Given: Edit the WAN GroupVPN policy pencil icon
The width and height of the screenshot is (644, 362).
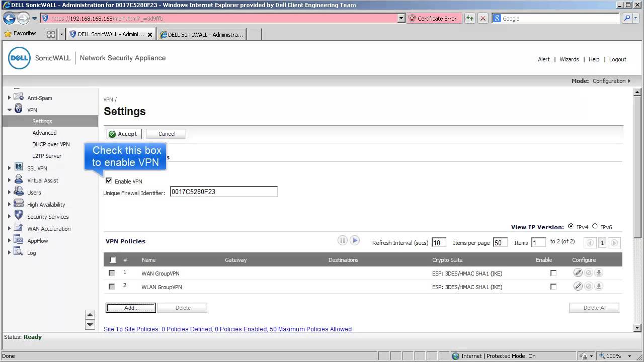Looking at the screenshot, I should (578, 273).
